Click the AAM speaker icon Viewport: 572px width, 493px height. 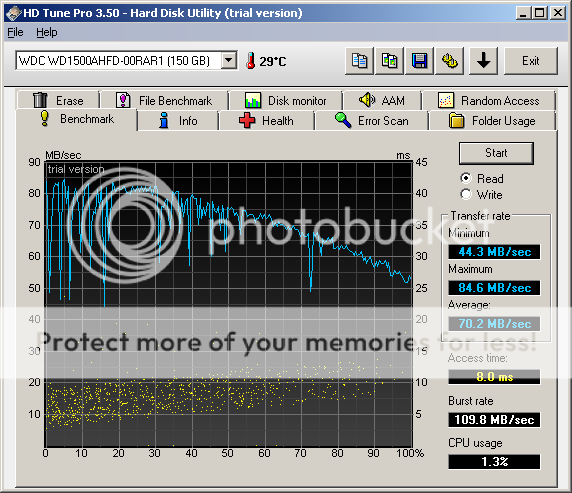367,99
